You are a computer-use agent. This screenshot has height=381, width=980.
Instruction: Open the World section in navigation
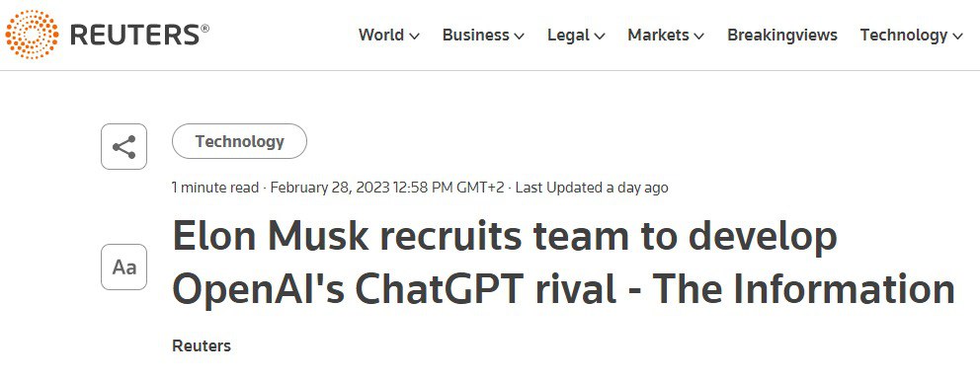381,35
